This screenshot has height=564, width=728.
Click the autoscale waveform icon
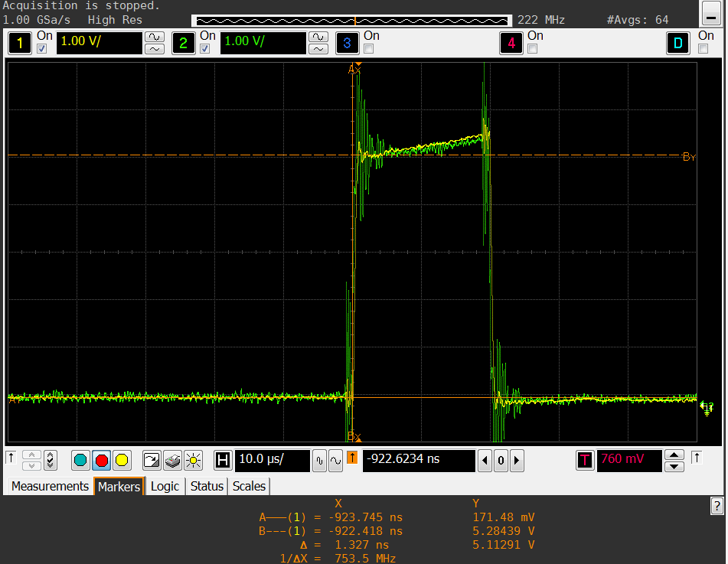pyautogui.click(x=152, y=460)
